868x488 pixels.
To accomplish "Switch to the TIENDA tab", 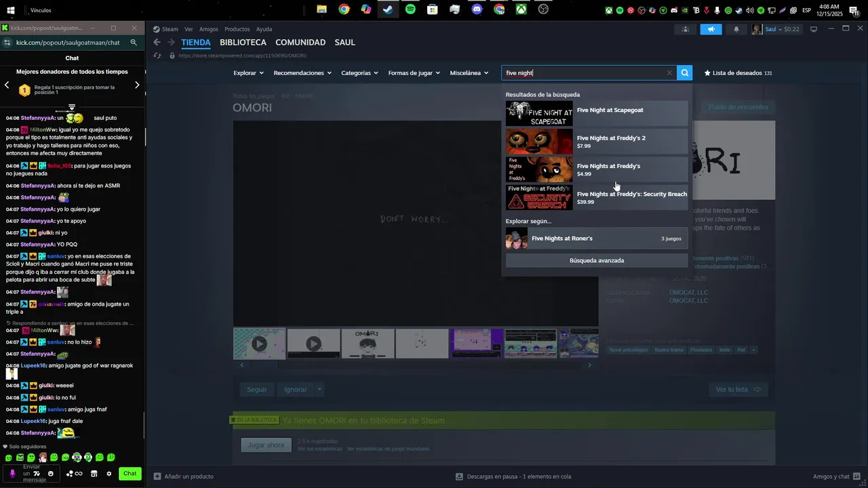I will [x=196, y=42].
